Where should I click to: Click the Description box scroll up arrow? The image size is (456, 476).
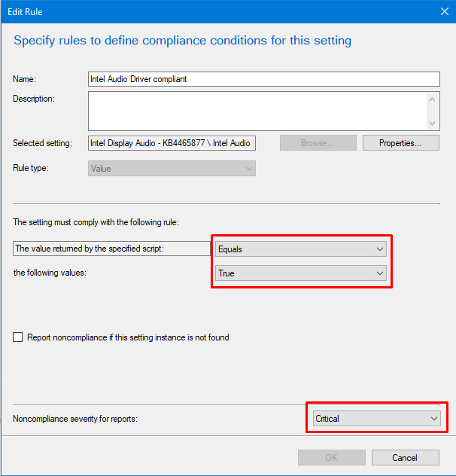click(x=432, y=99)
